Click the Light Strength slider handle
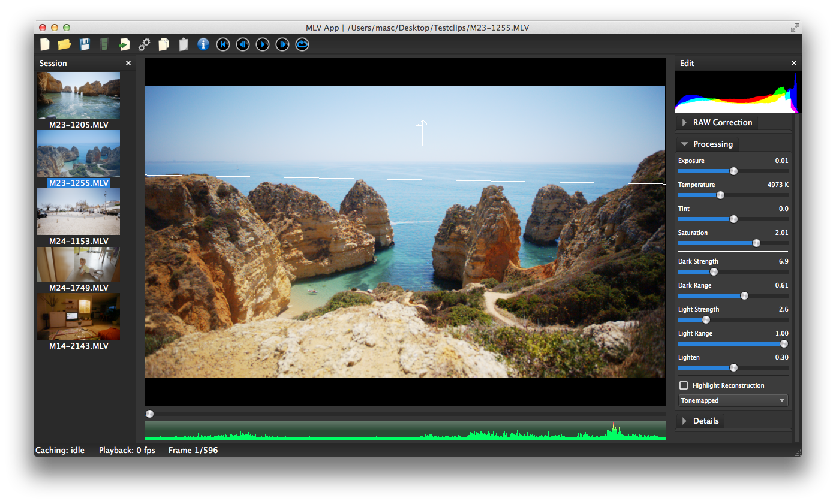The width and height of the screenshot is (836, 504). (x=706, y=320)
